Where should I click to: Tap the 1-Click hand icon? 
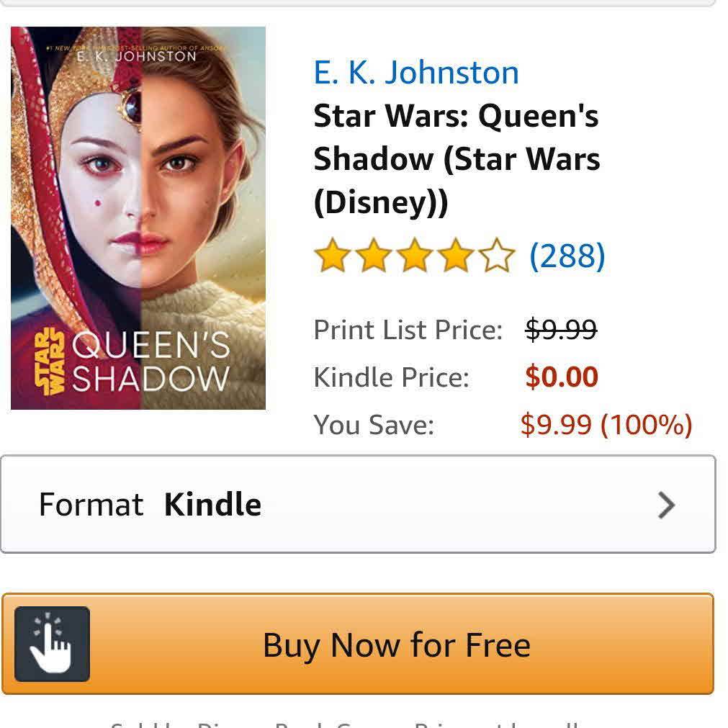click(x=52, y=644)
